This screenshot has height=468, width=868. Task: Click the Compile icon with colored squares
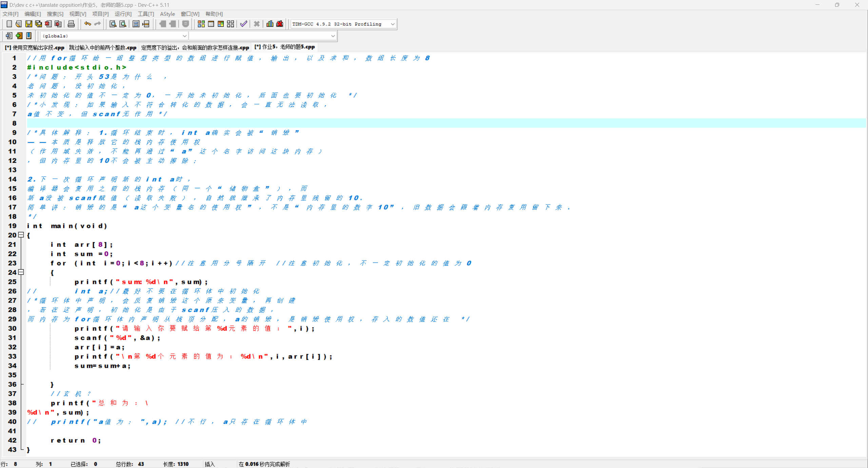click(201, 24)
